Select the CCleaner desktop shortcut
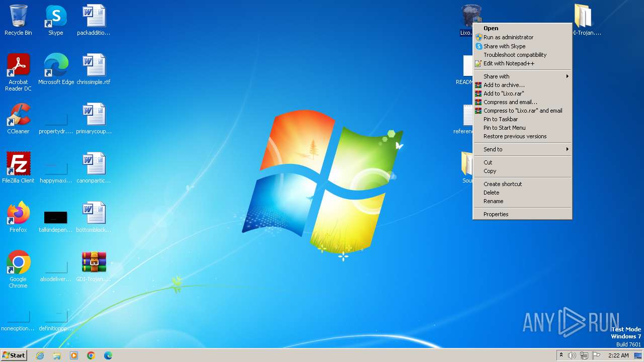This screenshot has height=362, width=644. (x=18, y=119)
